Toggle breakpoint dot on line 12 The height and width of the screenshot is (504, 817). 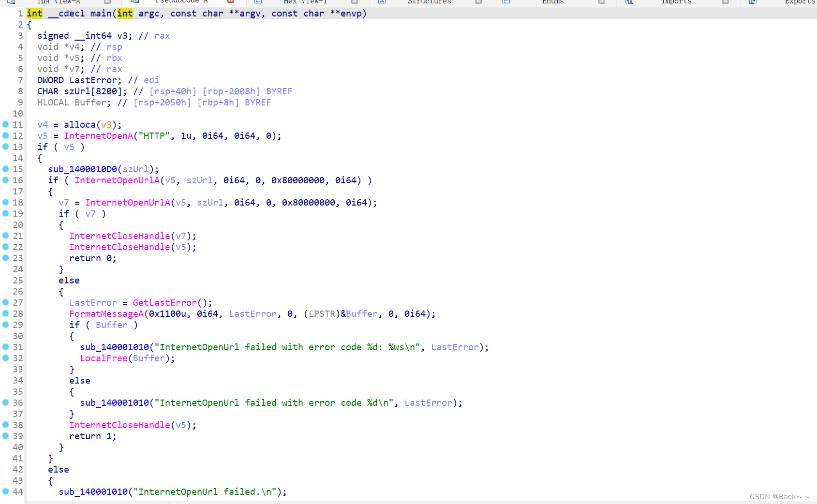click(x=6, y=135)
